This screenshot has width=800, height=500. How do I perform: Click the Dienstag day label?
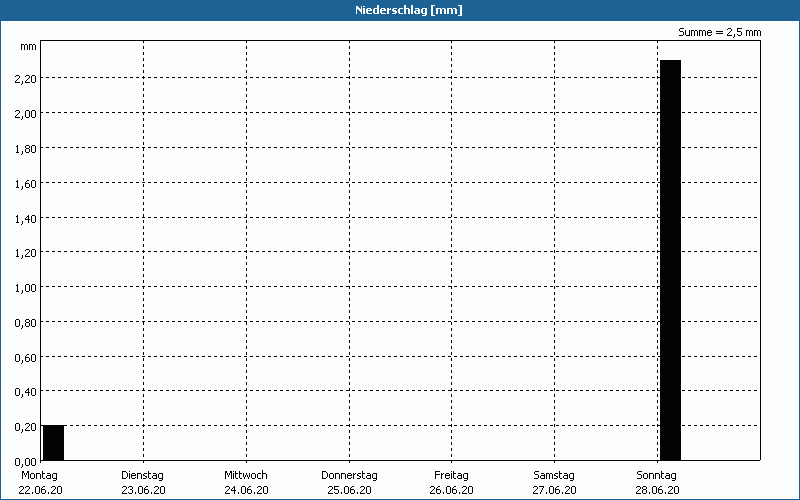[x=142, y=475]
